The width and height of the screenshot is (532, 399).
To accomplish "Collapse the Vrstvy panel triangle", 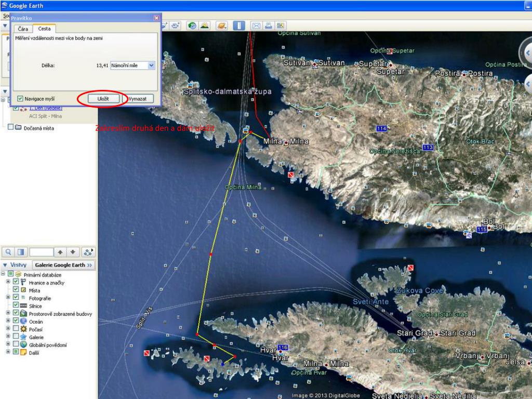I will point(5,265).
